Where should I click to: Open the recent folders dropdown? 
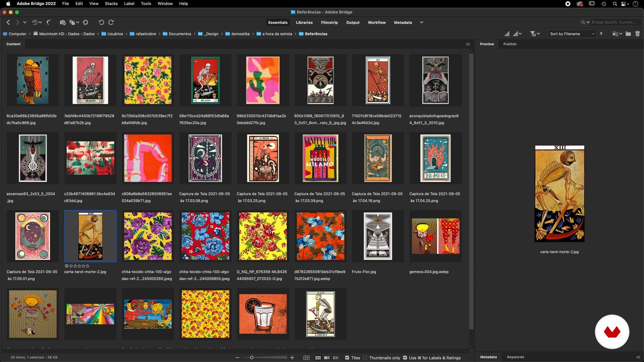click(617, 34)
